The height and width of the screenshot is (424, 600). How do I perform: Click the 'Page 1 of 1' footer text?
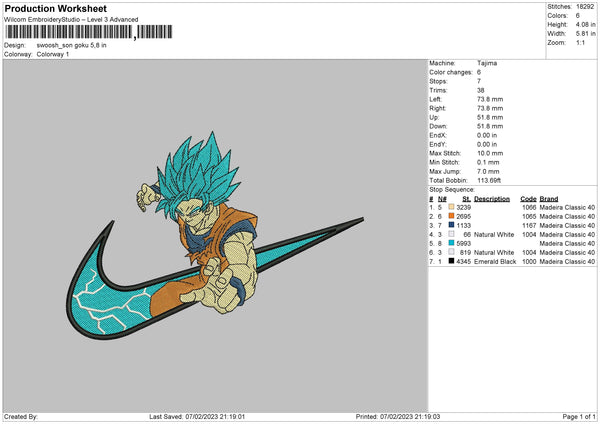[x=579, y=416]
